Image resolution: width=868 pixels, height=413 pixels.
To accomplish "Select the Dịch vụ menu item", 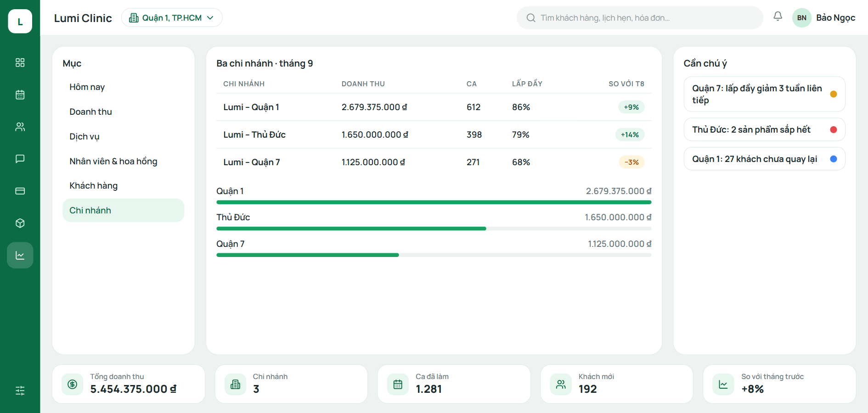I will (123, 136).
